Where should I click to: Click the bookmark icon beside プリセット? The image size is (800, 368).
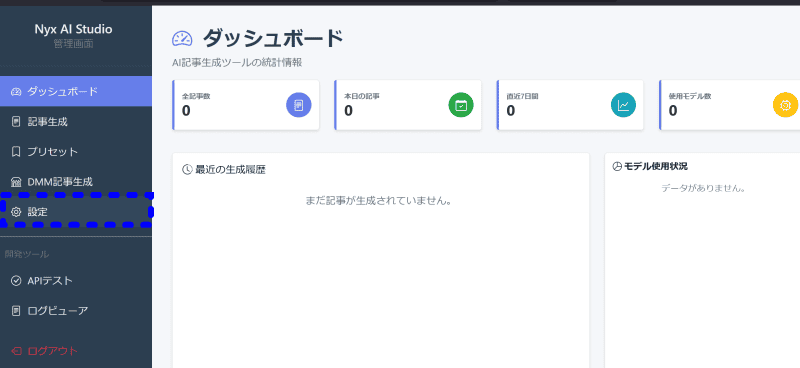[x=16, y=152]
